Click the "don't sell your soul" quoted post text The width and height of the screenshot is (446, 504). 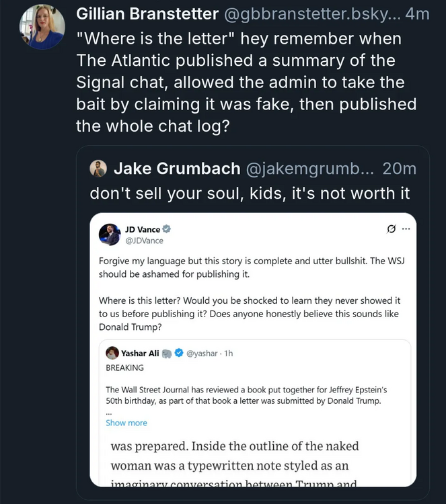click(x=250, y=193)
